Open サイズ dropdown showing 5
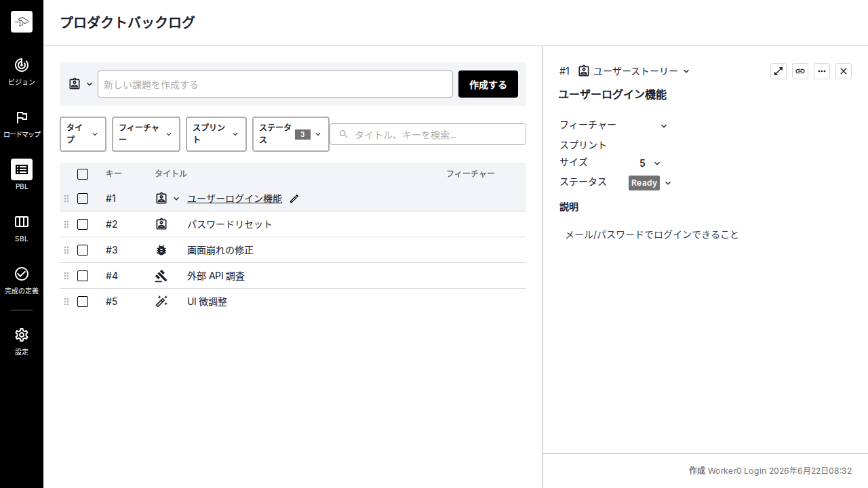 (x=650, y=163)
